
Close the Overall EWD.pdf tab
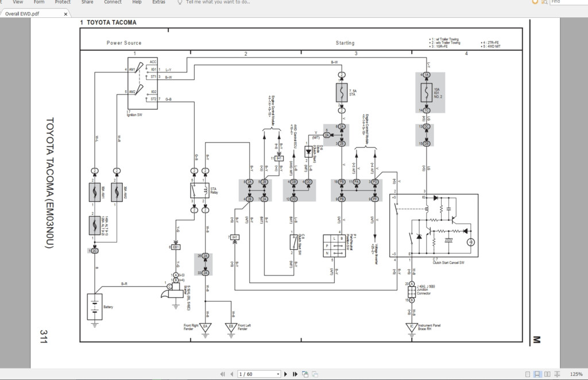tap(65, 14)
